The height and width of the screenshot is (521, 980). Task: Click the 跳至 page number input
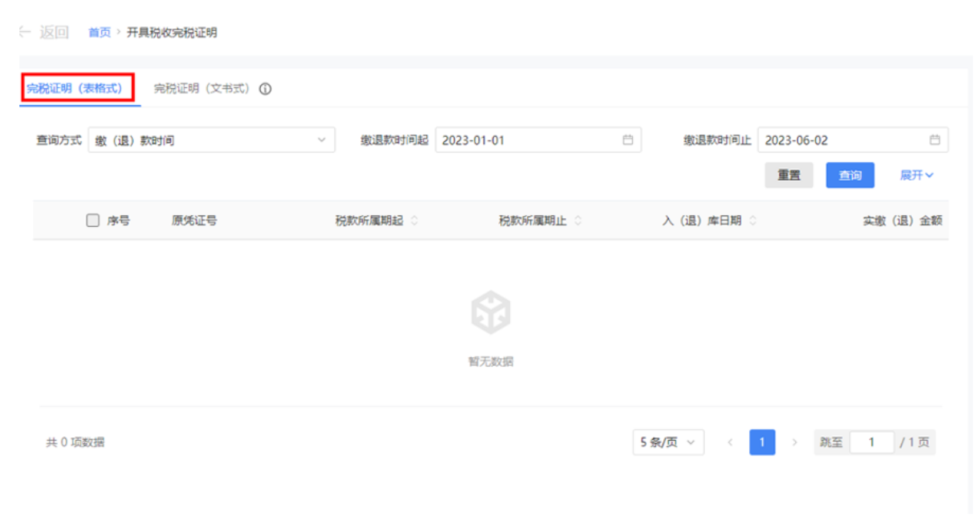(x=872, y=442)
